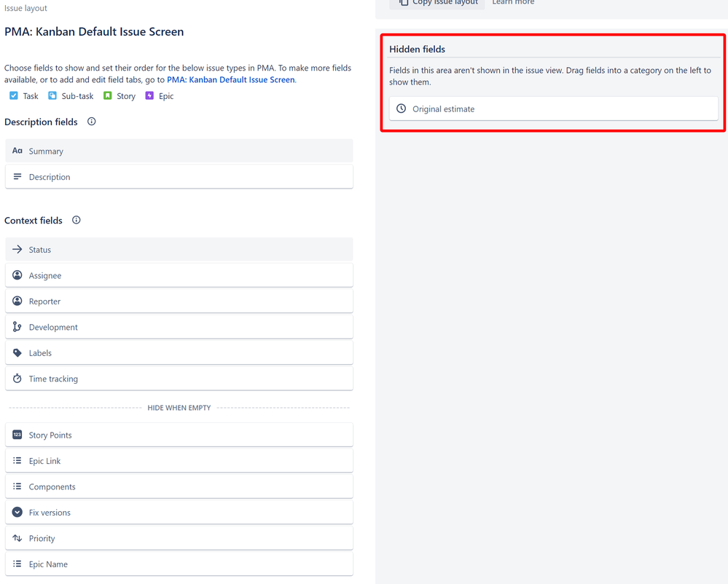Click the Reporter person icon
Image resolution: width=728 pixels, height=584 pixels.
(17, 301)
